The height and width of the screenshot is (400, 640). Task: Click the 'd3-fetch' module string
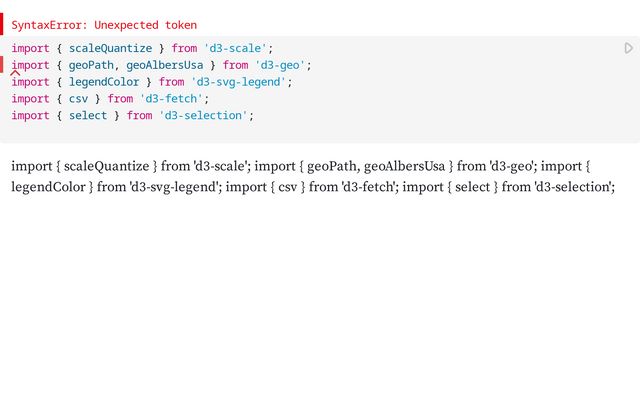coord(171,99)
